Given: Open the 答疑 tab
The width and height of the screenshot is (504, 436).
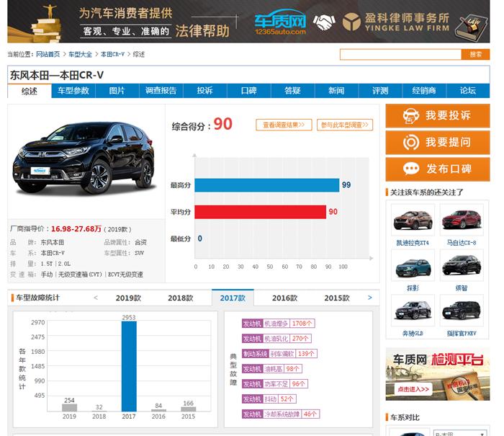Looking at the screenshot, I should click(292, 91).
